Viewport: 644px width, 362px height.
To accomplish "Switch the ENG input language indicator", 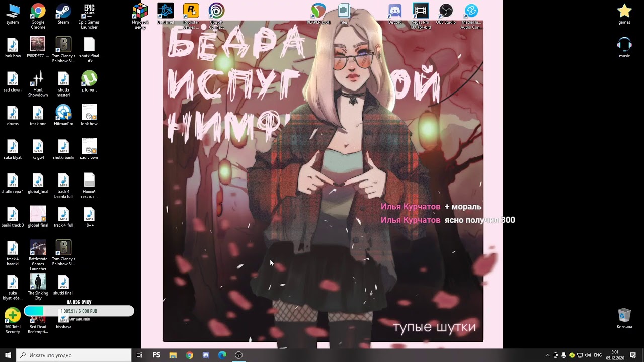I will pyautogui.click(x=598, y=355).
